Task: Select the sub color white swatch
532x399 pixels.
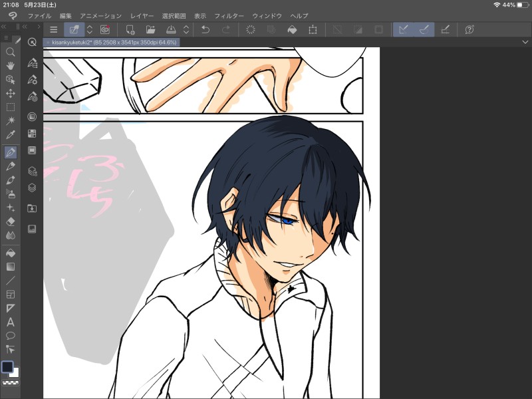Action: click(15, 373)
